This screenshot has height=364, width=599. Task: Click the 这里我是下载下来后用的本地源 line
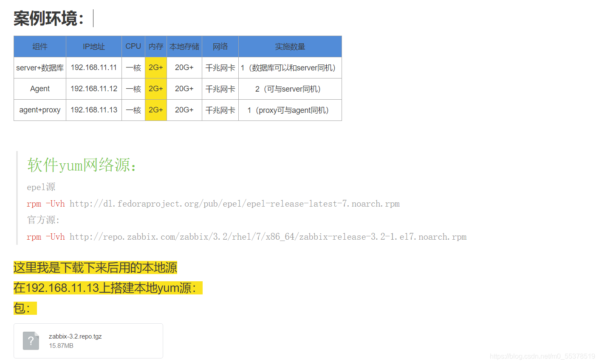point(95,268)
